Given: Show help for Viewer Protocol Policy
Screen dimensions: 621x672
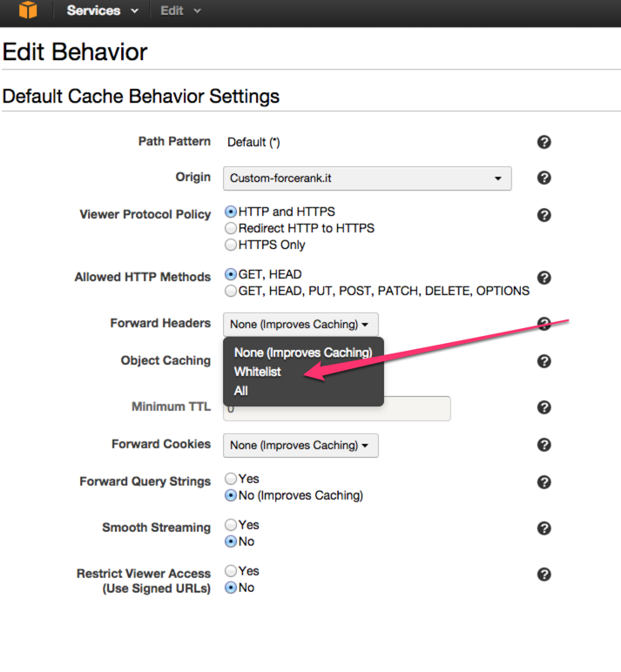Looking at the screenshot, I should [543, 215].
